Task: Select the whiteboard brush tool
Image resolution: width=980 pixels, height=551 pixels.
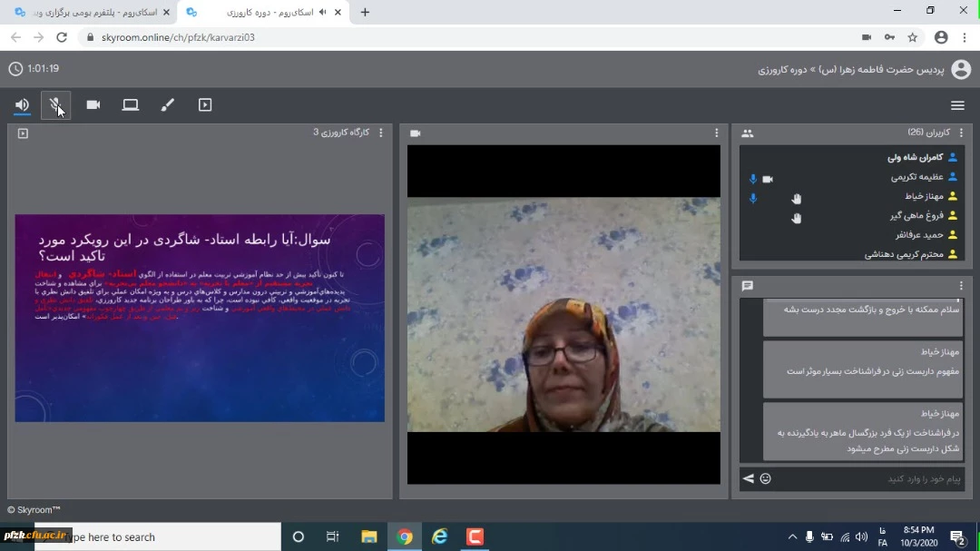Action: click(168, 105)
